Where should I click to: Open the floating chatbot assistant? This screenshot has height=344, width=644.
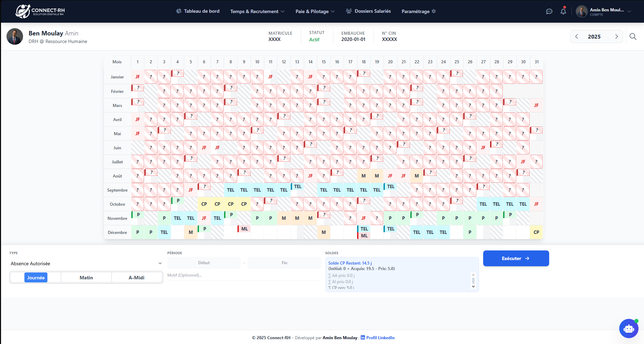[x=629, y=329]
